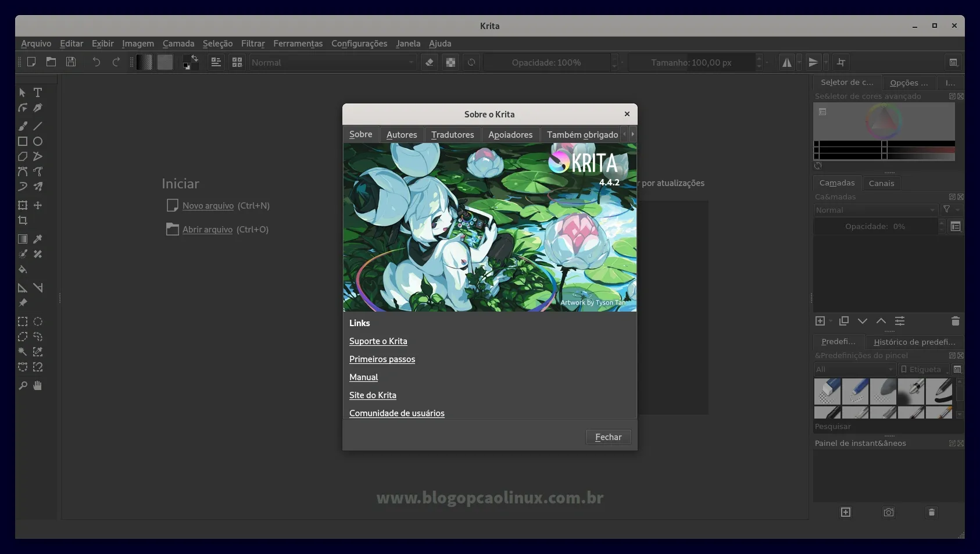Open the Arquivo menu
This screenshot has height=554, width=980.
tap(36, 44)
